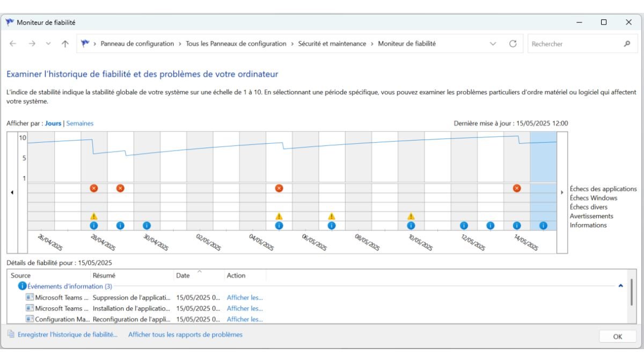Screen dimensions: 644x362
Task: Click the blue information icon on 15/05/2025
Action: (543, 225)
